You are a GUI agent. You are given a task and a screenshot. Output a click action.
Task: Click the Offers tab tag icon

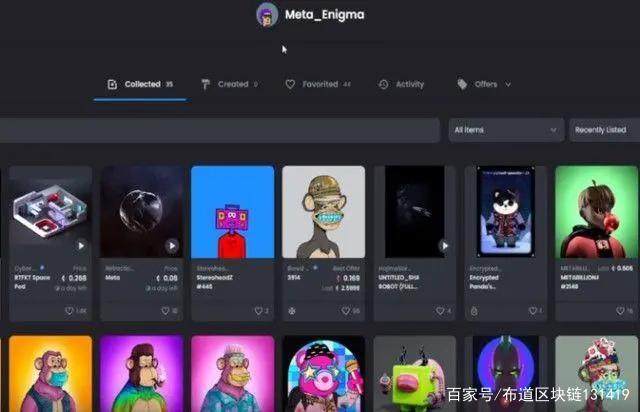point(462,84)
